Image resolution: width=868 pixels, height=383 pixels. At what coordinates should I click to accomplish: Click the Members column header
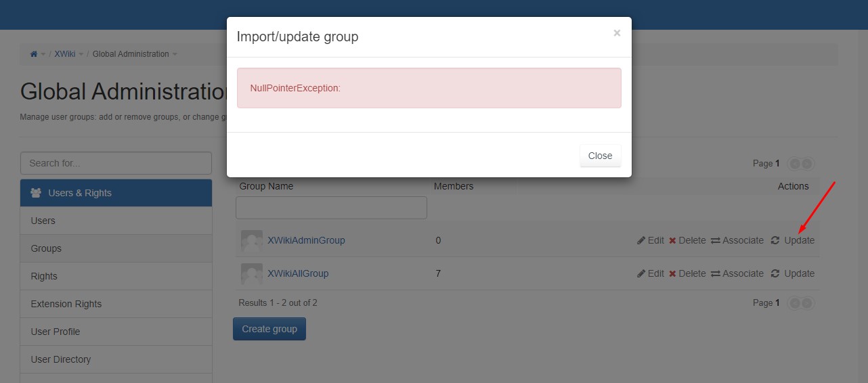click(x=454, y=186)
